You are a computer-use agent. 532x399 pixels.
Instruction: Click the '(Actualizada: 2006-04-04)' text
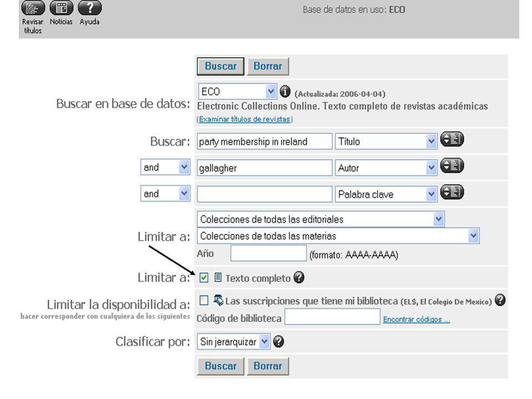pos(340,94)
